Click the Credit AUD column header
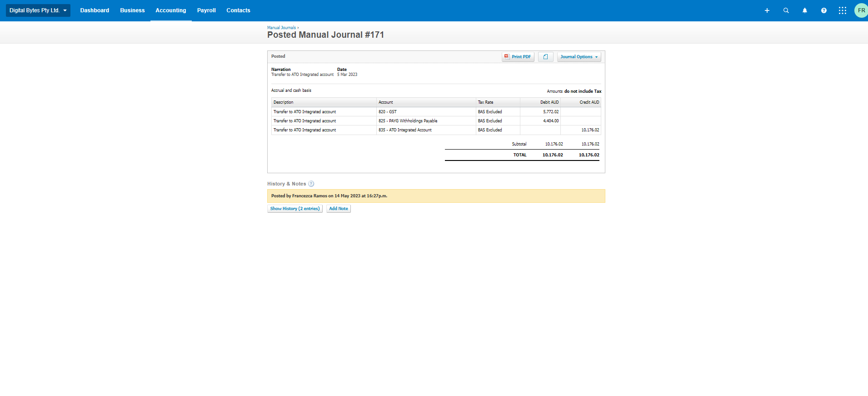The image size is (868, 396). (x=581, y=102)
